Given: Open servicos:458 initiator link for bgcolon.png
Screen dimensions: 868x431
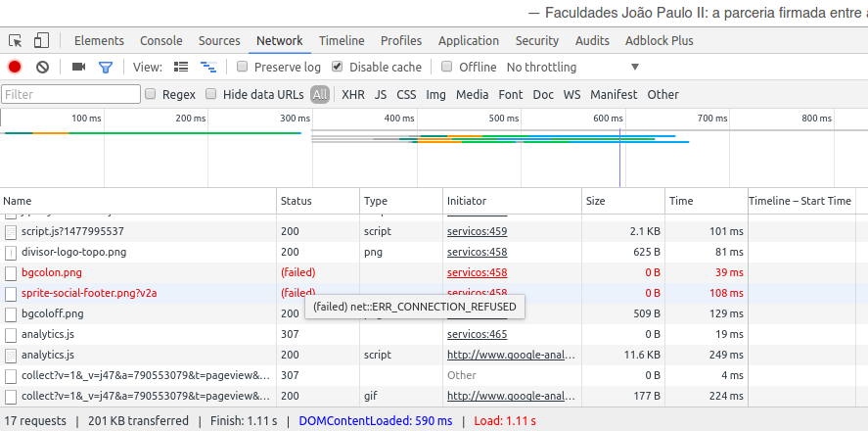Looking at the screenshot, I should [478, 272].
